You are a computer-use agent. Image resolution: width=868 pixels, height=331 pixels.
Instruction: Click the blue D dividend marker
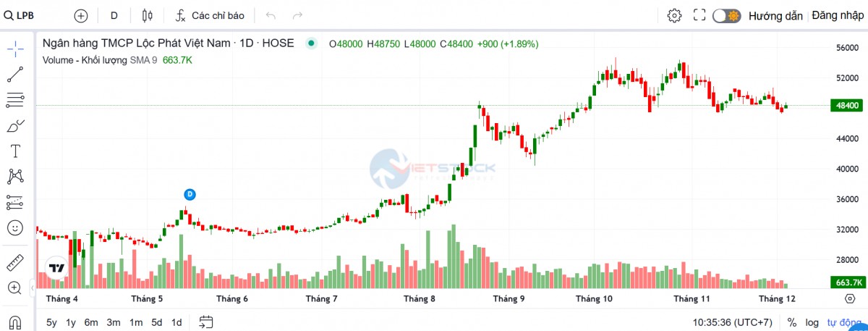click(x=190, y=194)
